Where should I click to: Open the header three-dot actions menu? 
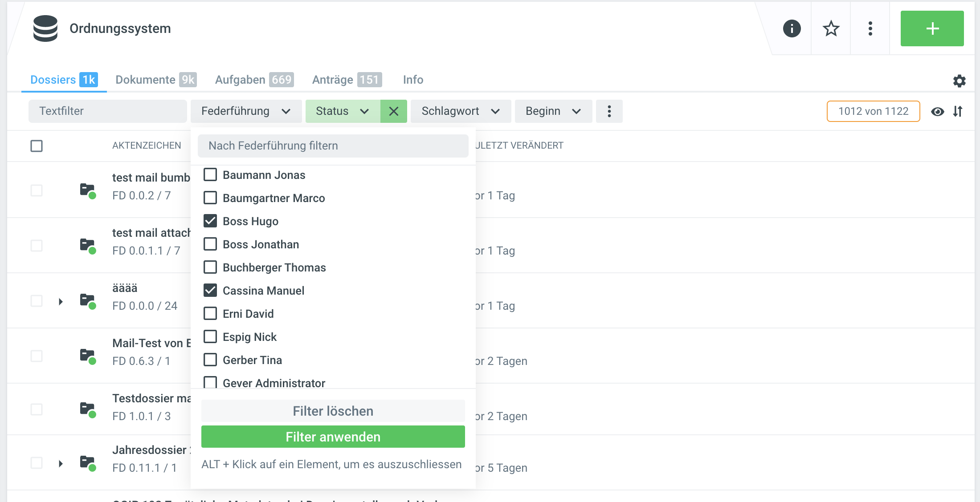coord(870,28)
